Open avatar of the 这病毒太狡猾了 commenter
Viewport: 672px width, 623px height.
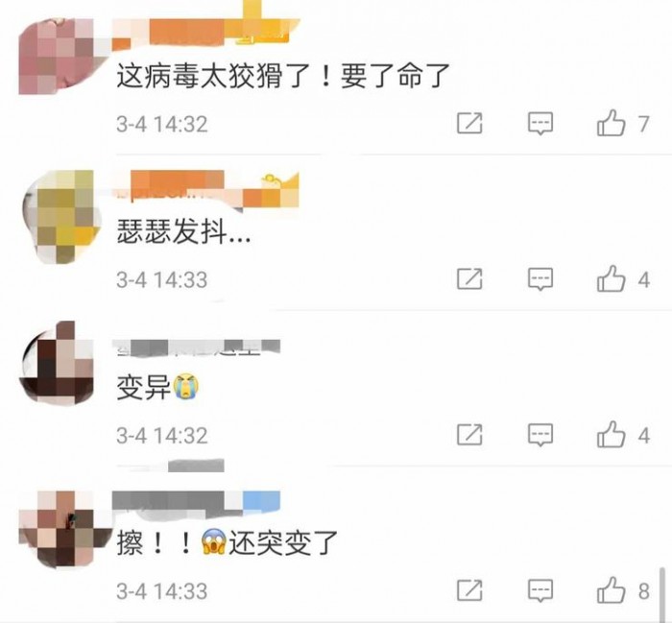click(x=62, y=56)
